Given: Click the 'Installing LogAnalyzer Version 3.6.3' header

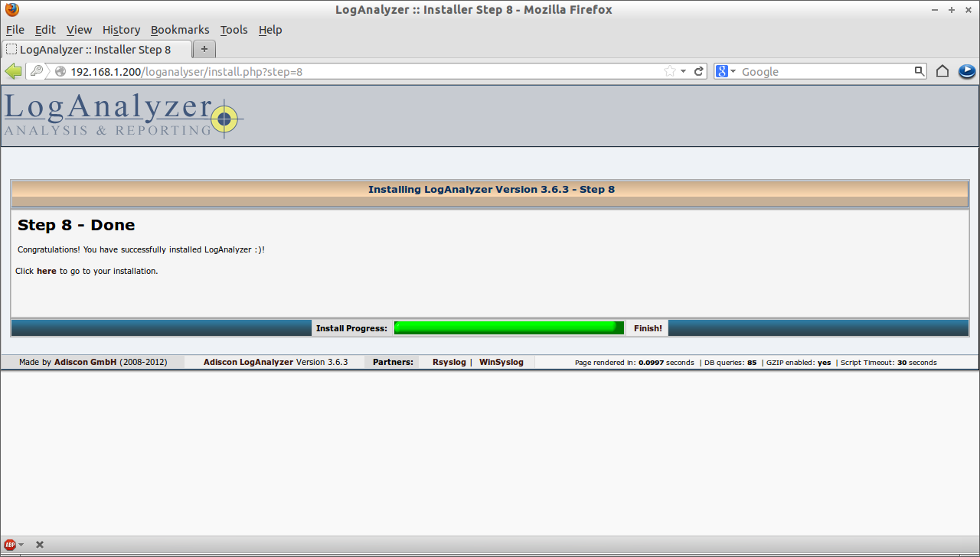Looking at the screenshot, I should (492, 189).
